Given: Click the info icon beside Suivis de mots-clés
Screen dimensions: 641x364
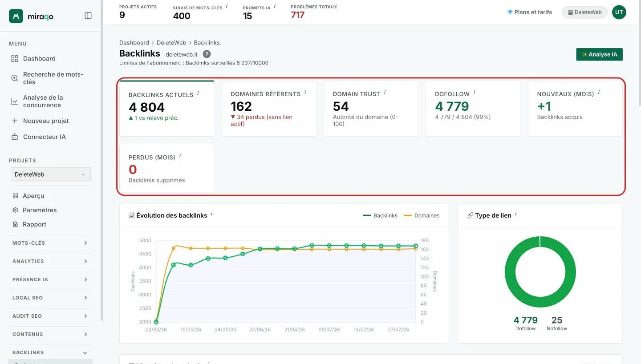Looking at the screenshot, I should click(x=227, y=6).
